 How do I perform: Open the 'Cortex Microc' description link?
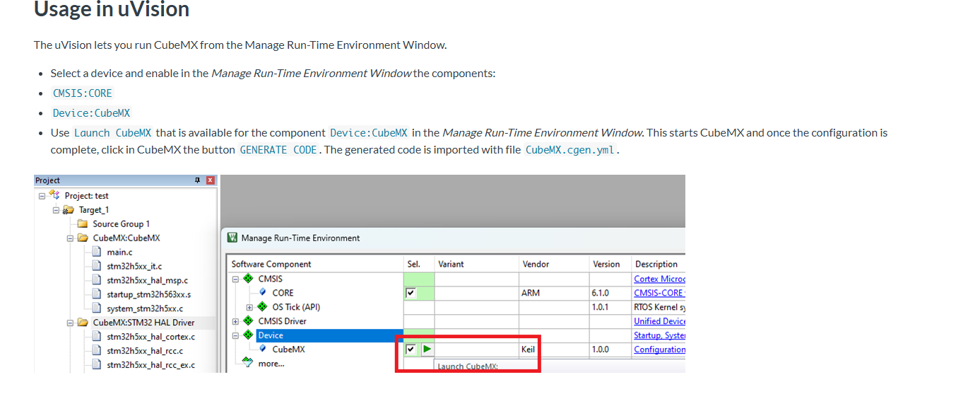click(x=659, y=279)
